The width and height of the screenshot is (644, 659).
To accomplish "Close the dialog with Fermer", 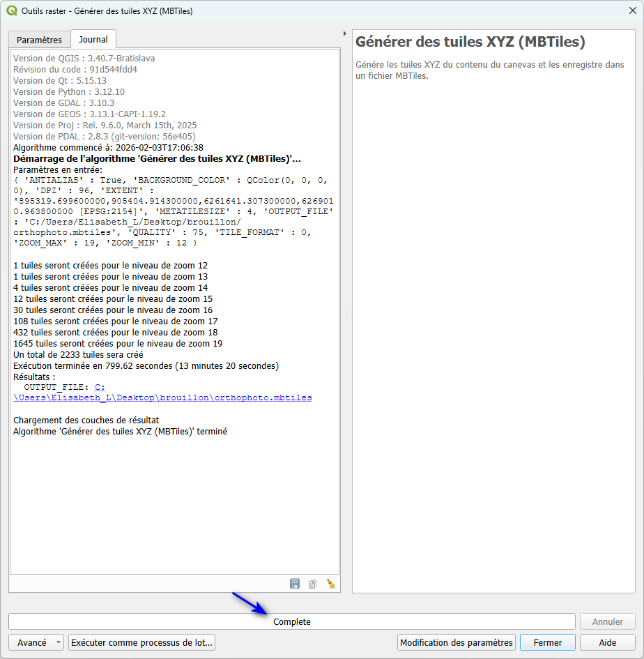I will click(x=547, y=642).
